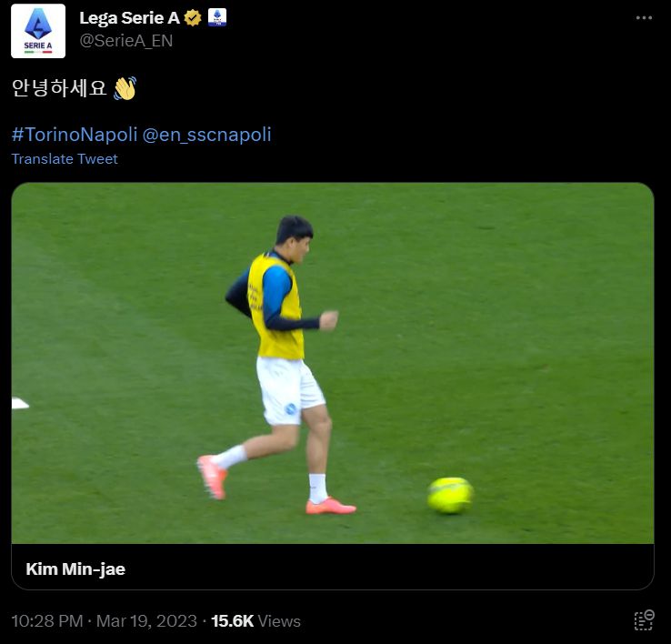Image resolution: width=671 pixels, height=644 pixels.
Task: Open the three-dot more options menu
Action: point(644,18)
